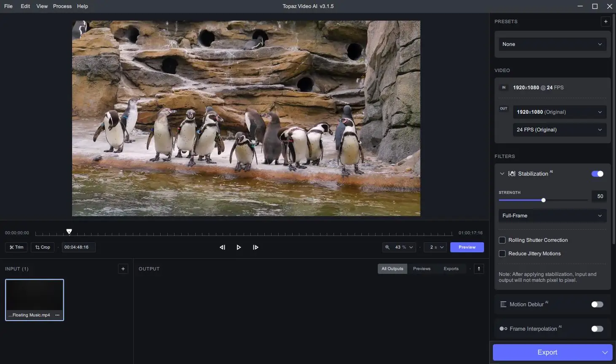Click the play button under the preview
616x364 pixels.
coord(239,247)
